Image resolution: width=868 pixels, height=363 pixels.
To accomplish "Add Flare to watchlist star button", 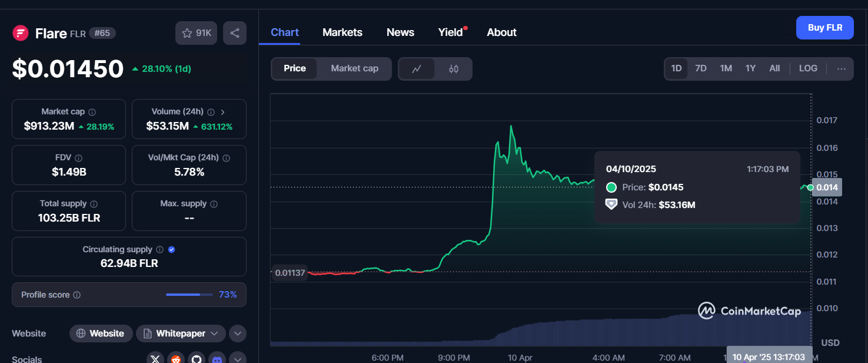I will pyautogui.click(x=196, y=33).
